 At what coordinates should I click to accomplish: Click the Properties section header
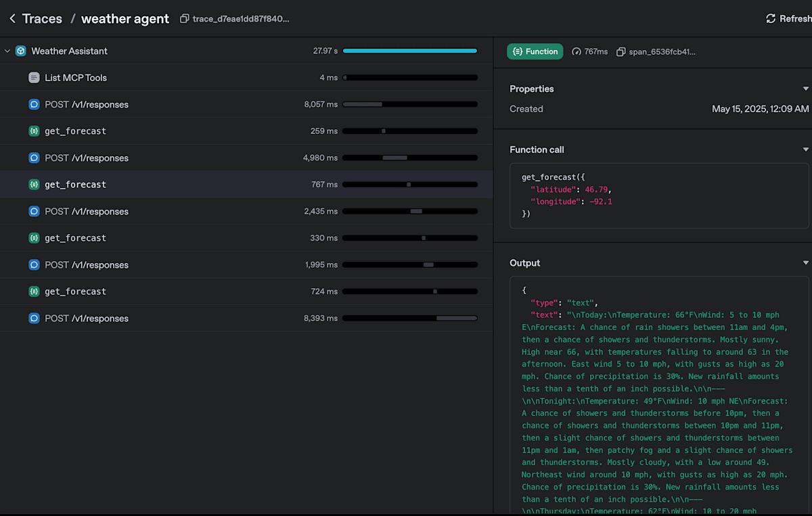click(x=532, y=89)
